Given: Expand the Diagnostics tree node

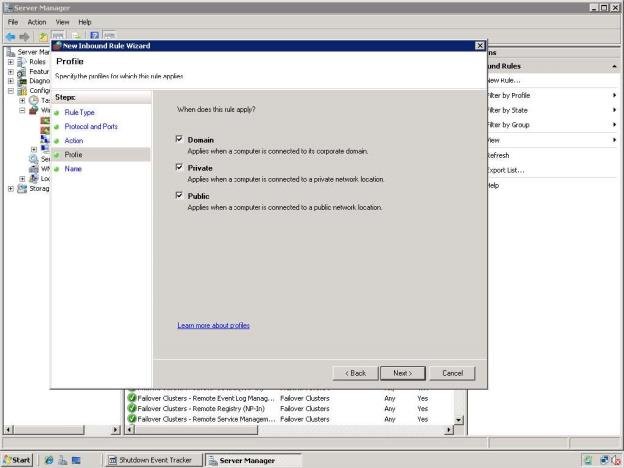Looking at the screenshot, I should [x=11, y=81].
